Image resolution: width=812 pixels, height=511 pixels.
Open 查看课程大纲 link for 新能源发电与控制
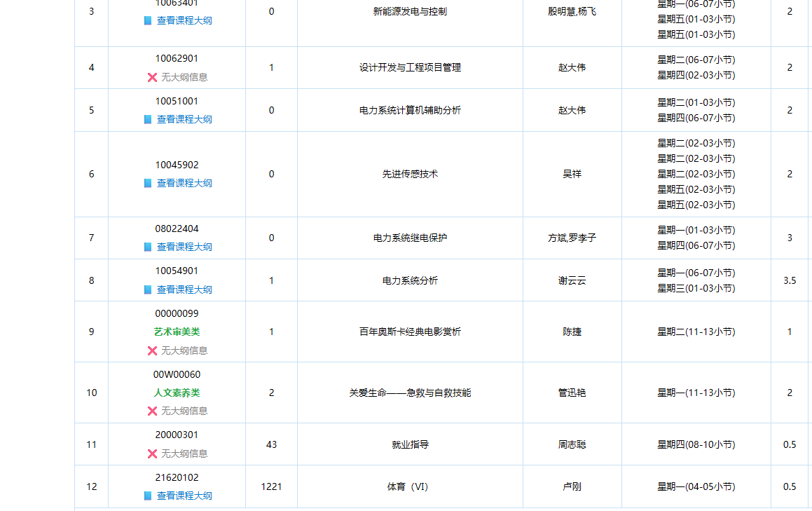click(x=182, y=21)
